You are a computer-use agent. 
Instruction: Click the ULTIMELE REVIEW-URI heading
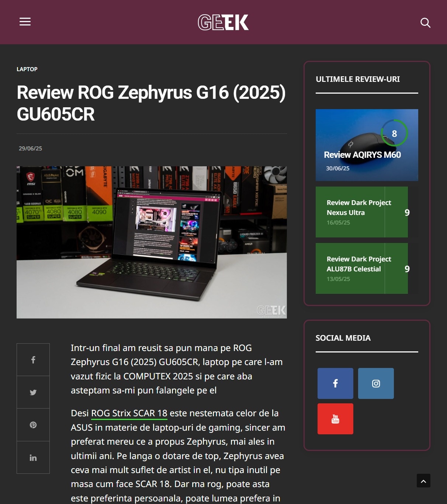[358, 79]
